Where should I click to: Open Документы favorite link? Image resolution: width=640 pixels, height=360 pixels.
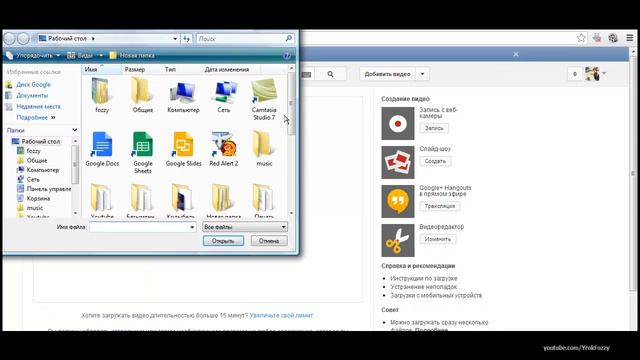[32, 96]
